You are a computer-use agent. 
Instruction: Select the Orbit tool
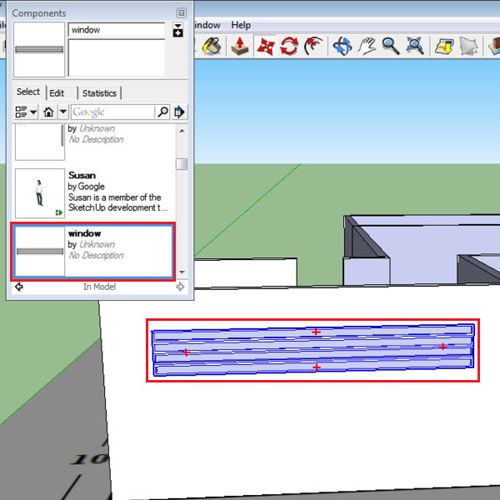click(342, 46)
